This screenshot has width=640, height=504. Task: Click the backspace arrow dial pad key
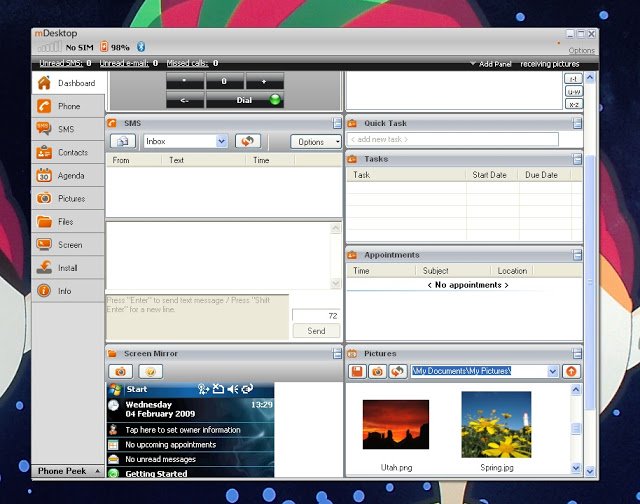point(185,100)
